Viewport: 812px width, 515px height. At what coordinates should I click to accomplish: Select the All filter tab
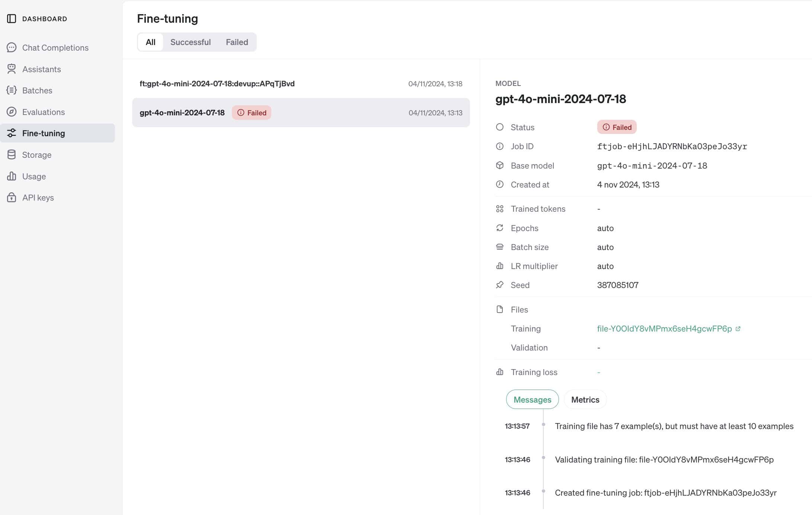(x=150, y=42)
